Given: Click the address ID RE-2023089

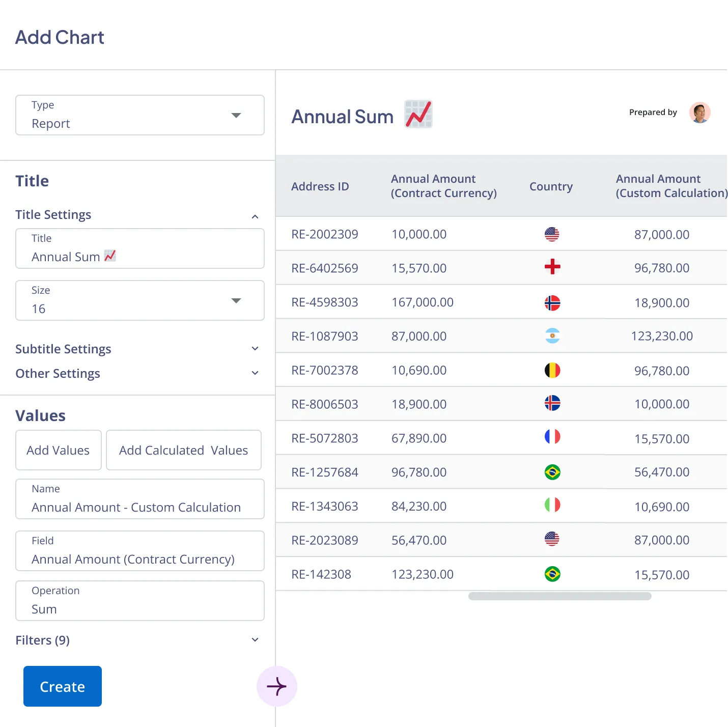Looking at the screenshot, I should point(325,540).
